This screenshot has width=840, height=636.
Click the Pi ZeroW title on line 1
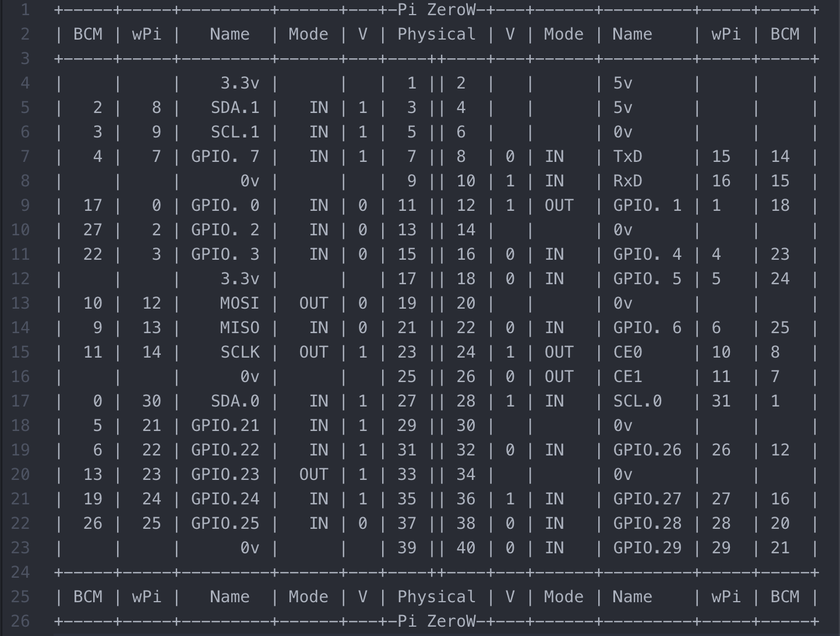click(436, 10)
